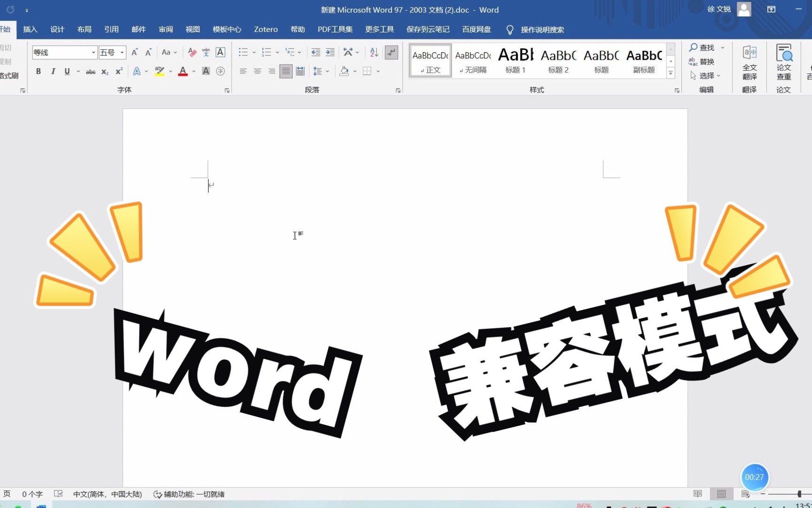Align text right
812x508 pixels.
272,71
